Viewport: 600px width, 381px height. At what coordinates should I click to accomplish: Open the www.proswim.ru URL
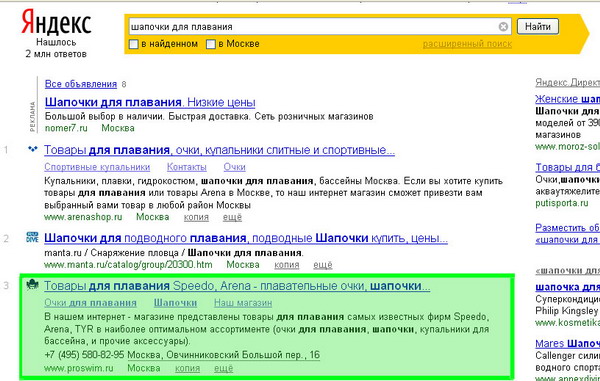click(x=79, y=368)
